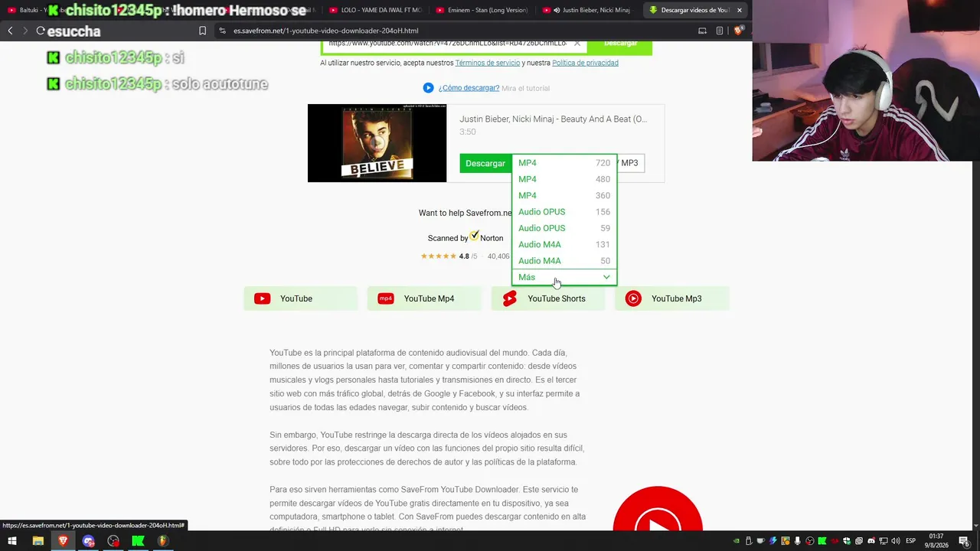
Task: Select MP4 720 download format
Action: click(564, 163)
